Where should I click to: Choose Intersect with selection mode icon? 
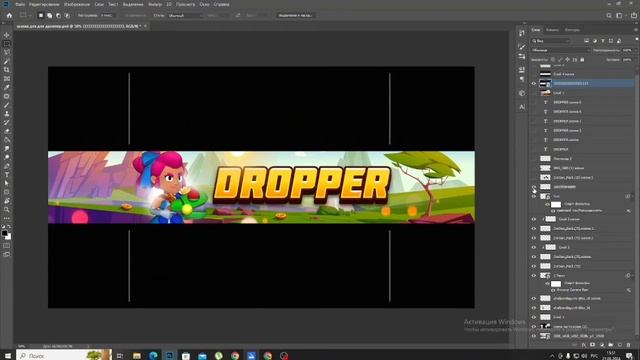67,16
